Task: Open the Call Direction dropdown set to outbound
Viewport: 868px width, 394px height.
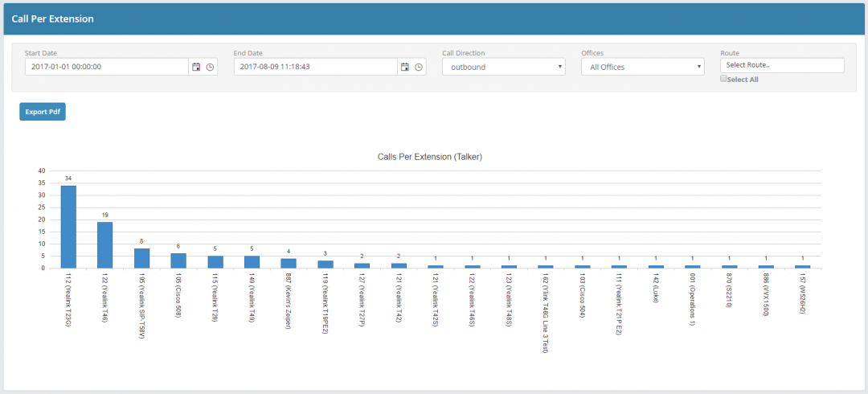Action: tap(504, 67)
